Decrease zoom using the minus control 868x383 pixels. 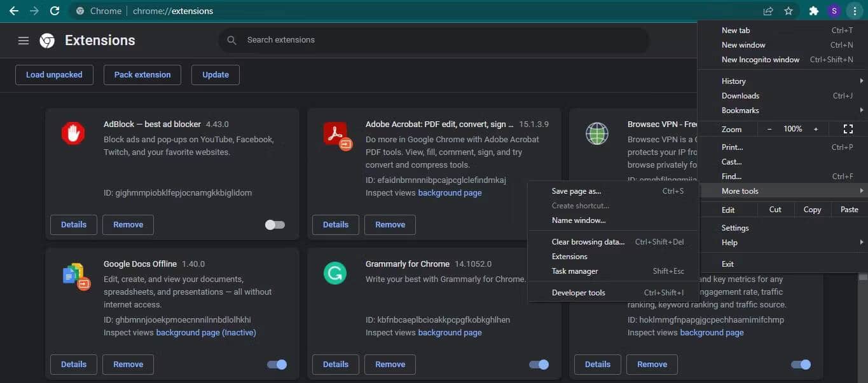click(769, 129)
